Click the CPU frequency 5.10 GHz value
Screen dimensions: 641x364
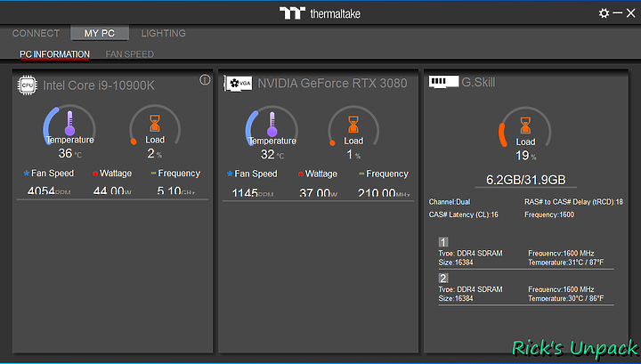click(175, 190)
